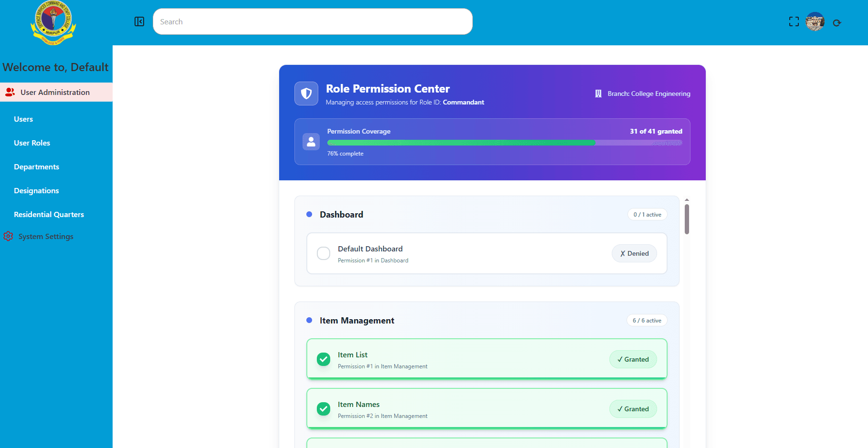Click the "76% complete" label

click(x=345, y=154)
